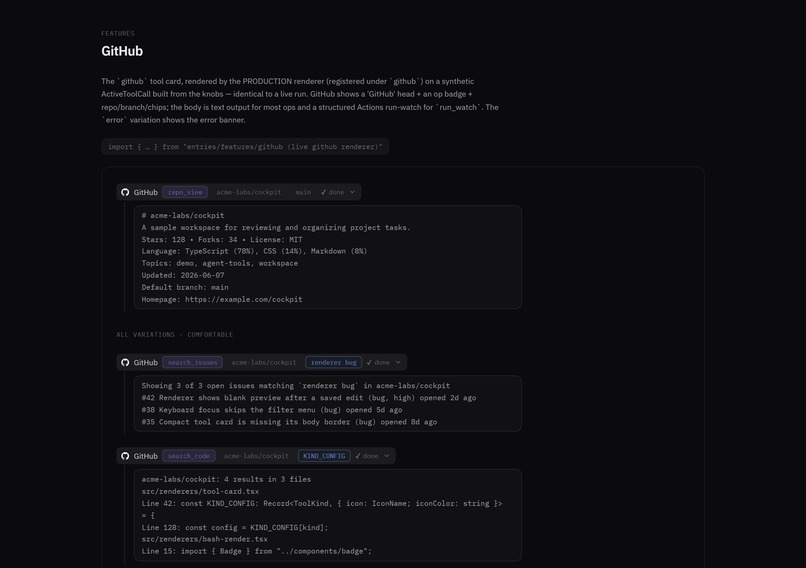Click the 'Topics: demo, agent-tools, workspace' line
The image size is (806, 568).
[x=220, y=263]
